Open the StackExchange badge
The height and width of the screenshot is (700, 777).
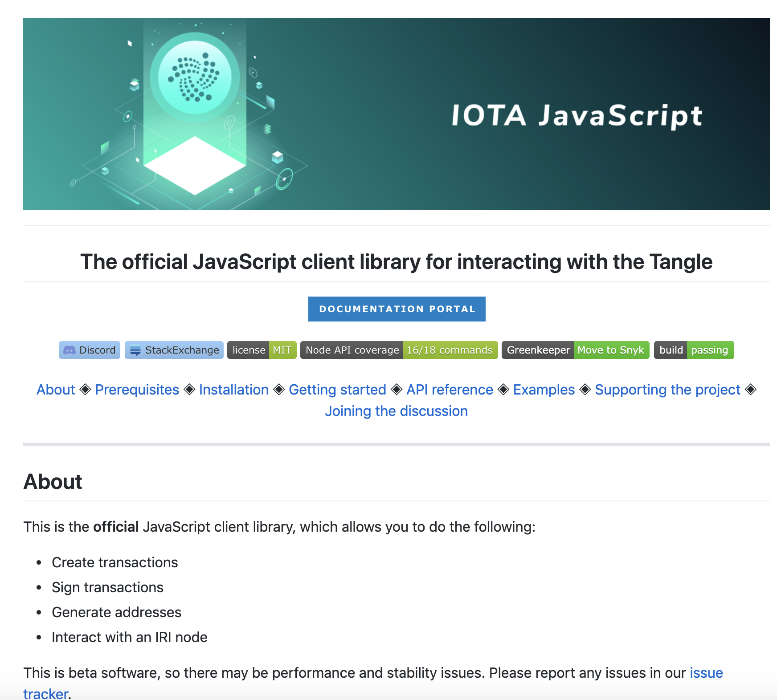174,350
